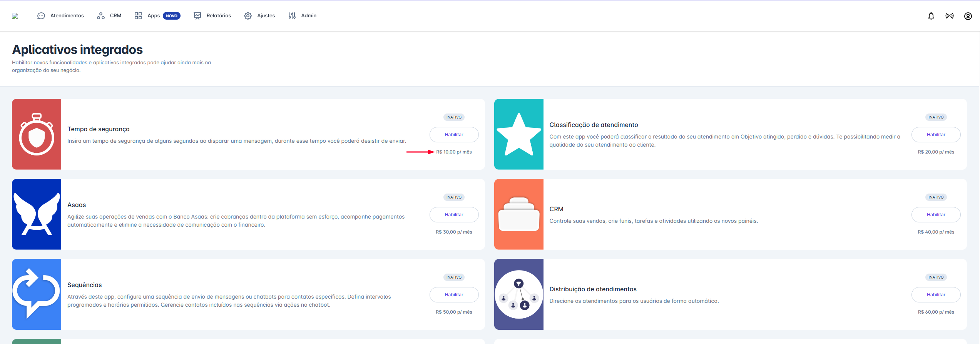The image size is (980, 344).
Task: Open the Ajustes settings menu
Action: click(x=260, y=16)
